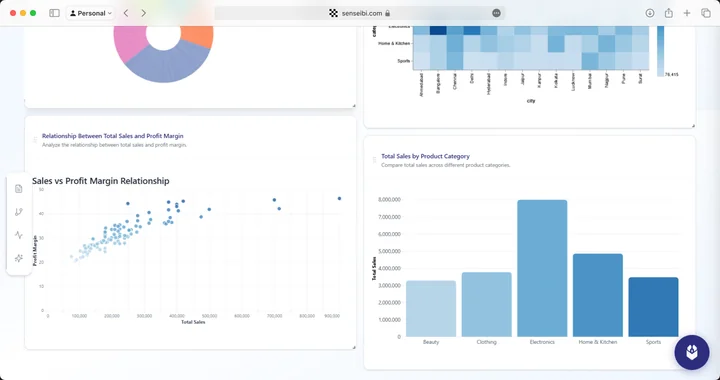Click the "Hyderabad" city label on the heatmap

489,84
